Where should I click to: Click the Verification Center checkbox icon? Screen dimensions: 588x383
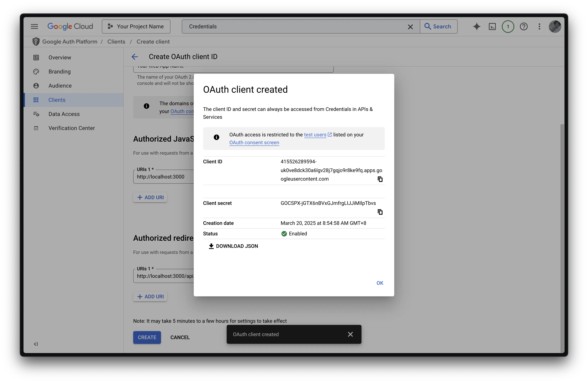pos(36,128)
